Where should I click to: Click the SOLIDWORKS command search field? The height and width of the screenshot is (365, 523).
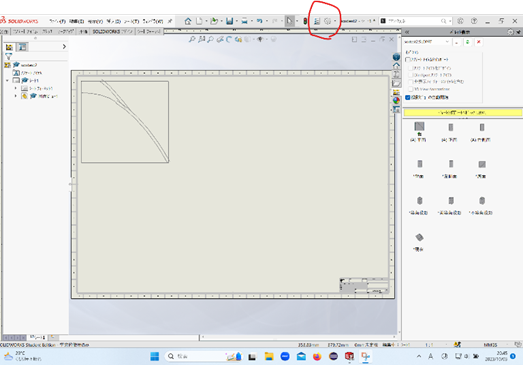[x=416, y=21]
